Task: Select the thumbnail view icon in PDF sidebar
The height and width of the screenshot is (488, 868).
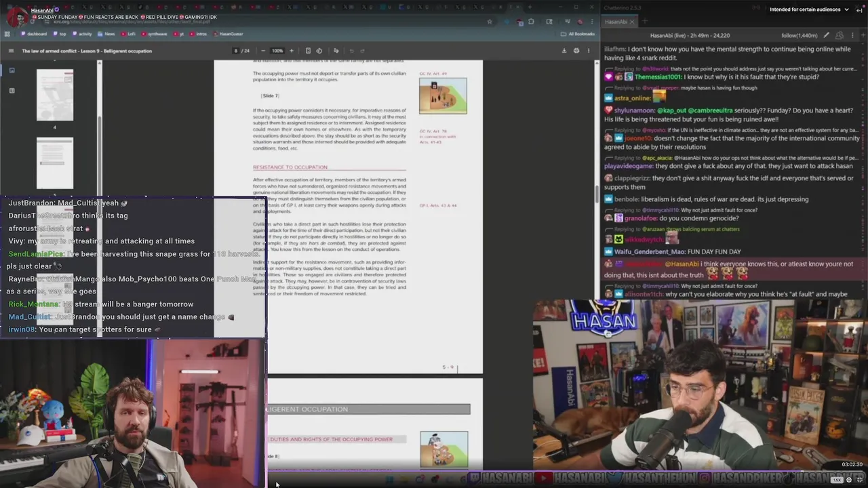Action: pyautogui.click(x=12, y=70)
